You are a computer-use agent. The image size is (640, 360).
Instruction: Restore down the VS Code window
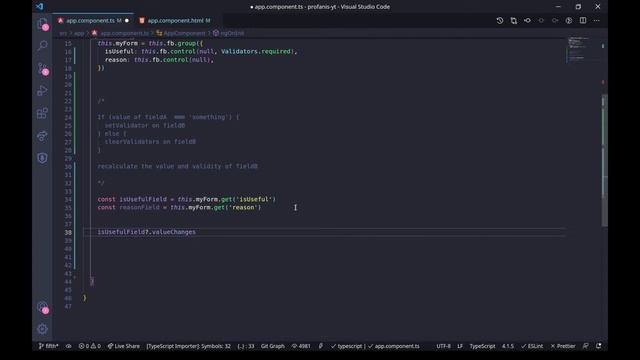(578, 7)
